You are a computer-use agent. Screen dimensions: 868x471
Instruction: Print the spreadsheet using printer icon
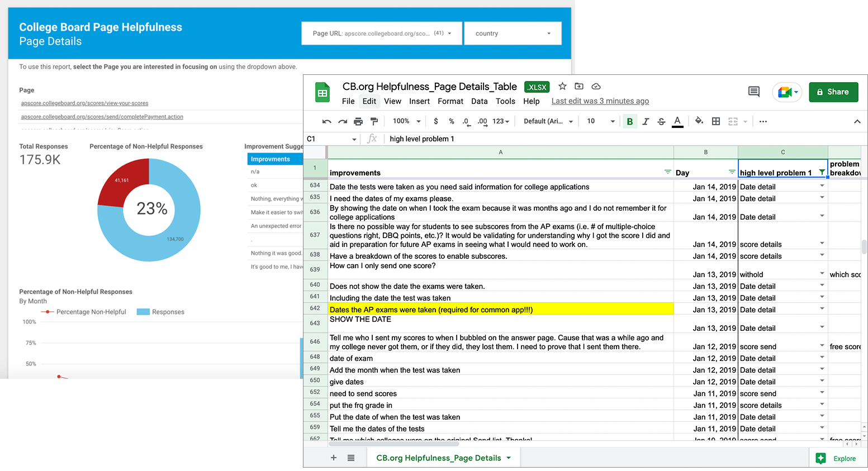pyautogui.click(x=358, y=121)
